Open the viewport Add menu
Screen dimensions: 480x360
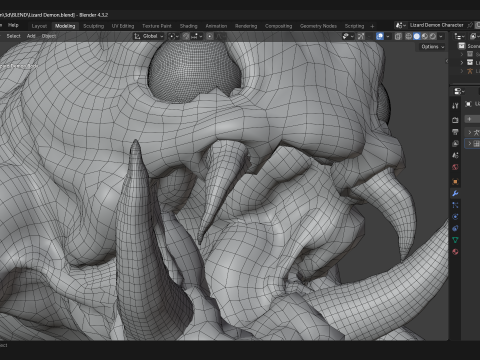[x=31, y=36]
